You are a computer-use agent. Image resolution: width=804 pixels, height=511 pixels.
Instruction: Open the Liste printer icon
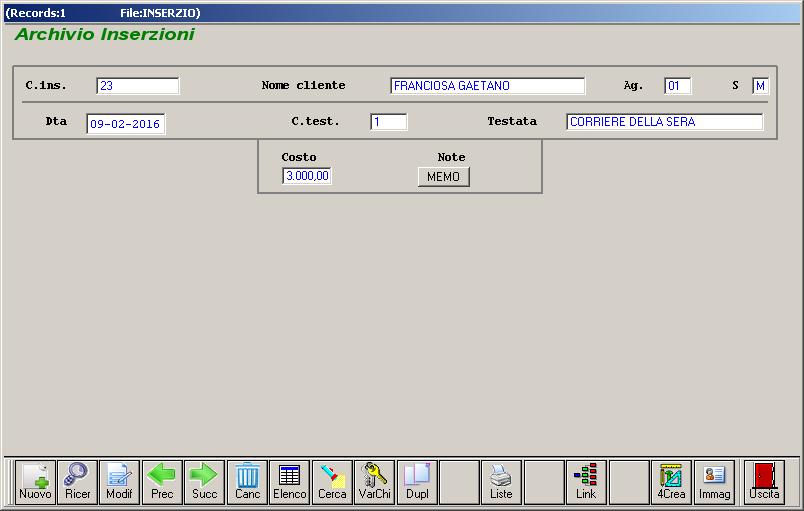point(501,482)
